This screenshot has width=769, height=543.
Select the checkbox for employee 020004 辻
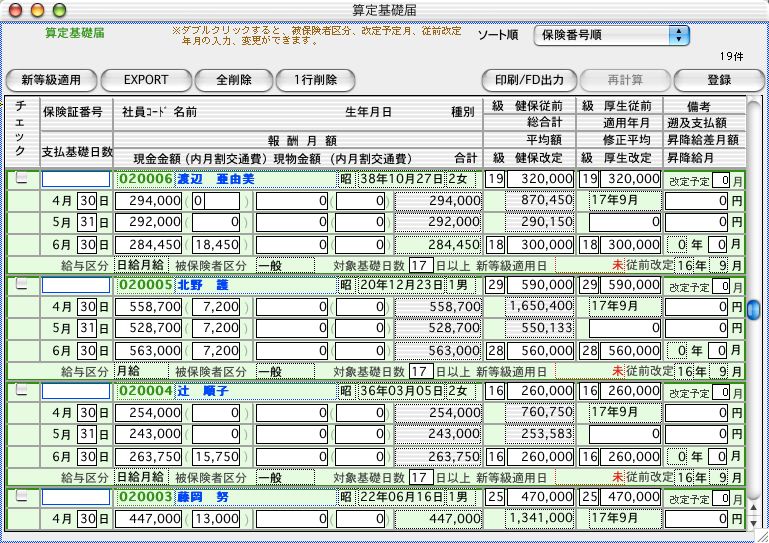click(x=21, y=391)
